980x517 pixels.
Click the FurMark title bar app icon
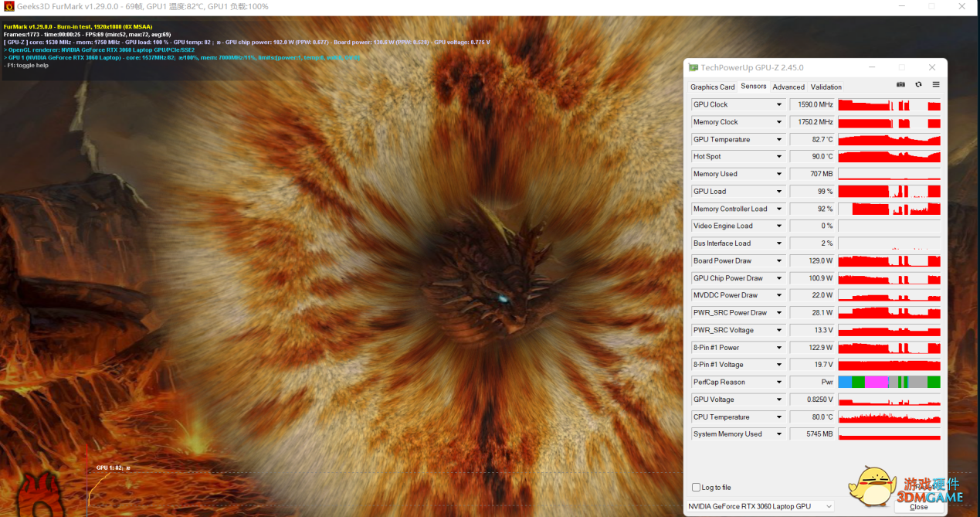click(x=8, y=6)
